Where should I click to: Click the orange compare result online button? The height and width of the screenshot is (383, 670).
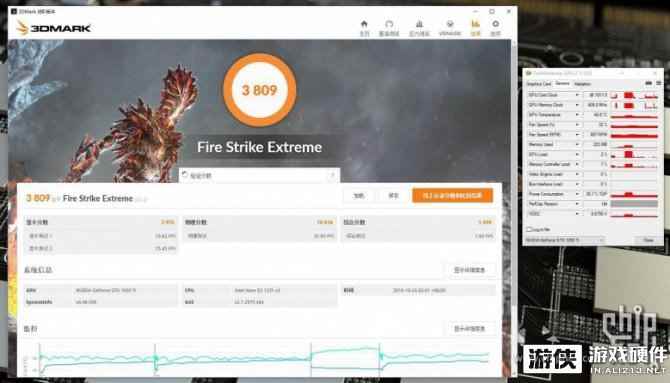point(453,195)
